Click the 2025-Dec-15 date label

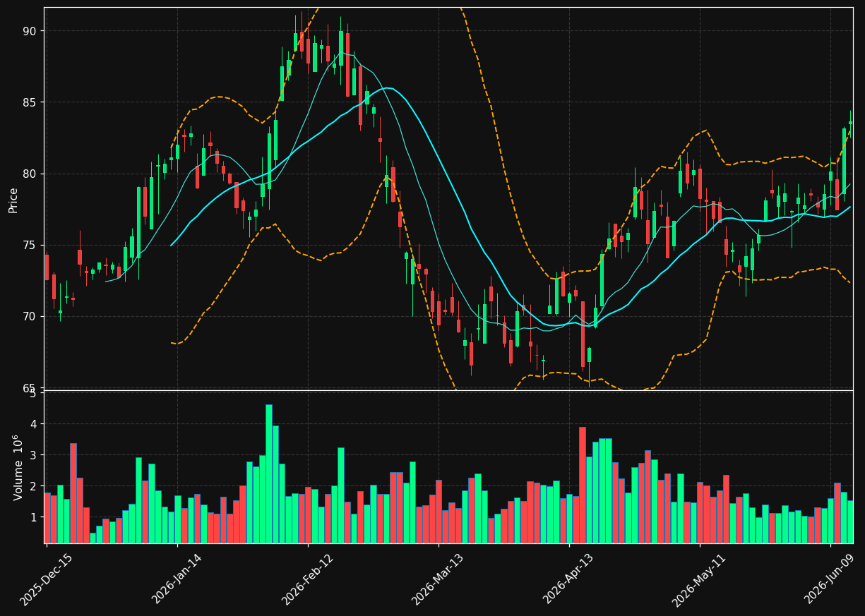pos(47,579)
